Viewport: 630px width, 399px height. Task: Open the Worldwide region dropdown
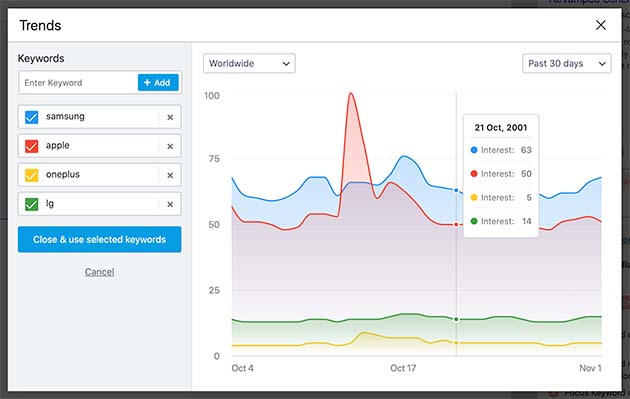point(249,63)
